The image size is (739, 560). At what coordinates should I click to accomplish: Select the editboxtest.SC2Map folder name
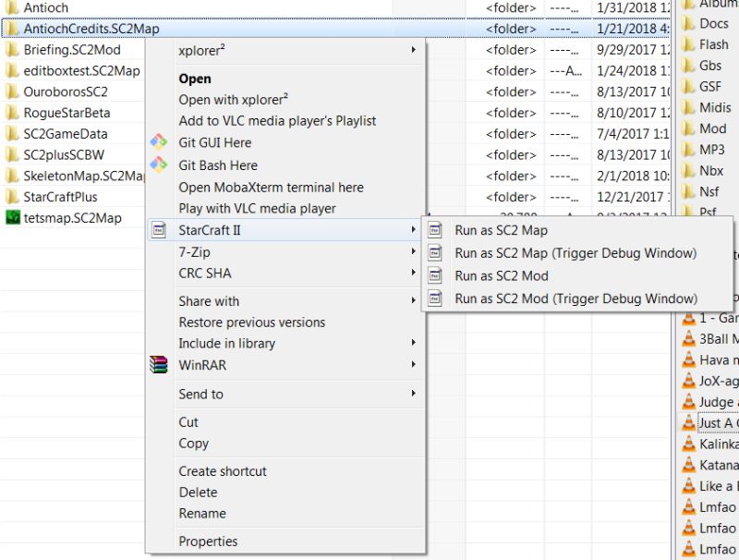[81, 71]
